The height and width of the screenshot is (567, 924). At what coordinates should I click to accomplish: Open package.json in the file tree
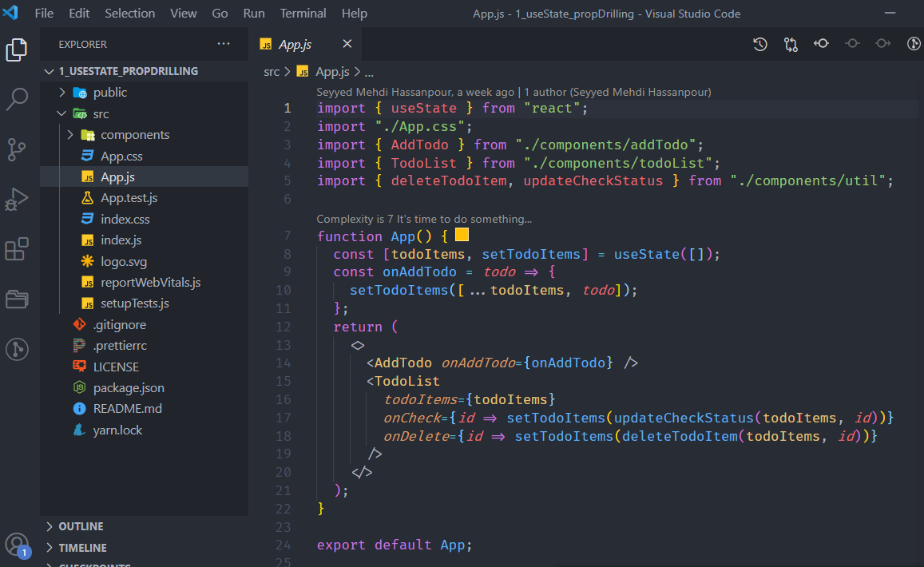pos(128,388)
